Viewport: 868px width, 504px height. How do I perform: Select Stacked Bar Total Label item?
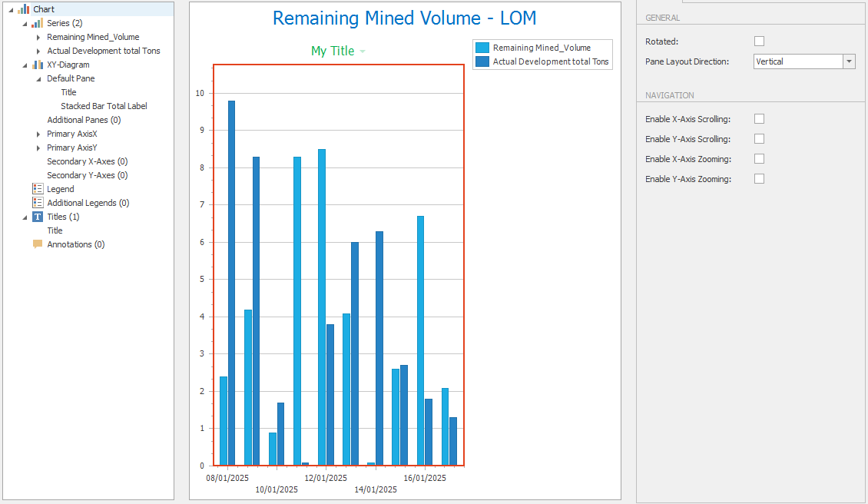pos(104,106)
